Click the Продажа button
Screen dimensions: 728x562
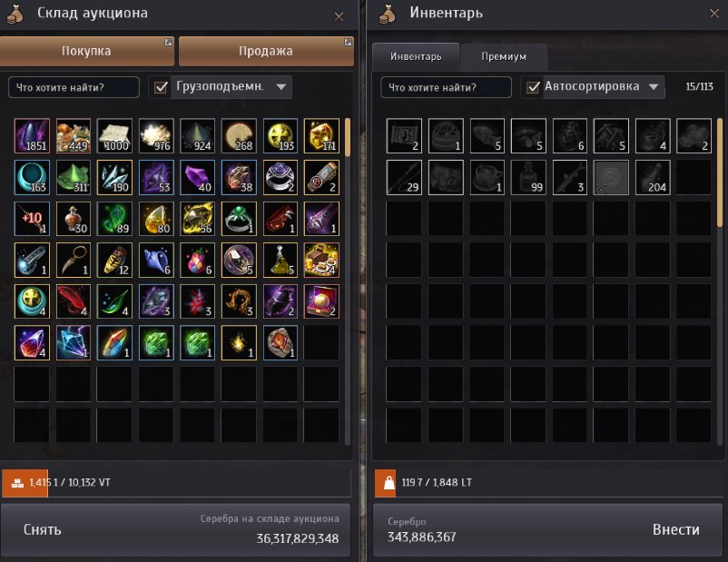(266, 51)
